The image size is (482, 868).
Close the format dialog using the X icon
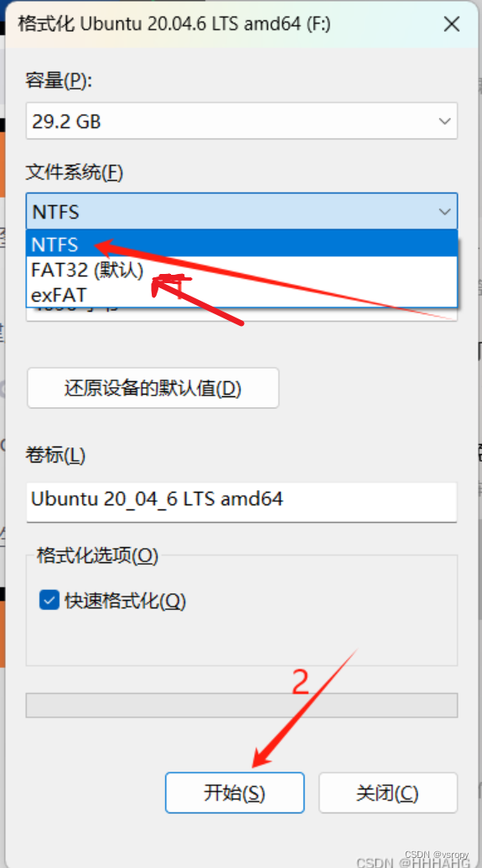[x=452, y=23]
